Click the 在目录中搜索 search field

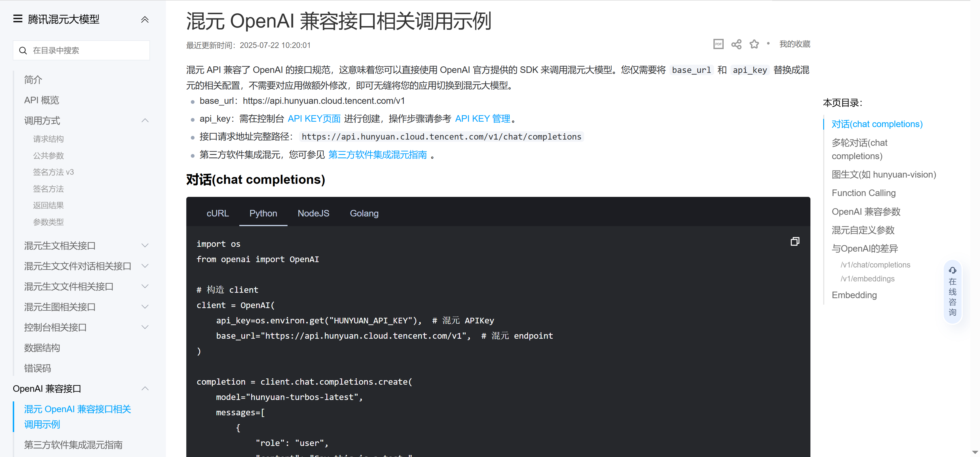click(x=88, y=50)
